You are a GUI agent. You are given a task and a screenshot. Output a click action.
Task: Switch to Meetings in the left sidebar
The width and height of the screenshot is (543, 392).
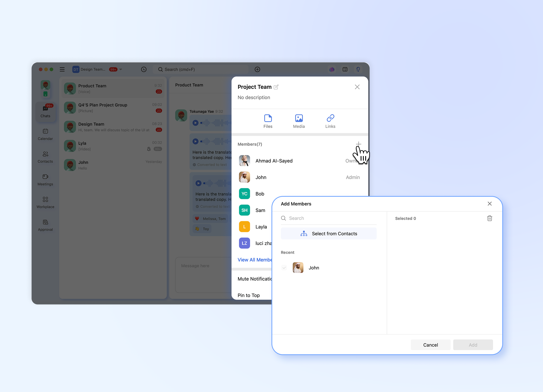(x=45, y=180)
